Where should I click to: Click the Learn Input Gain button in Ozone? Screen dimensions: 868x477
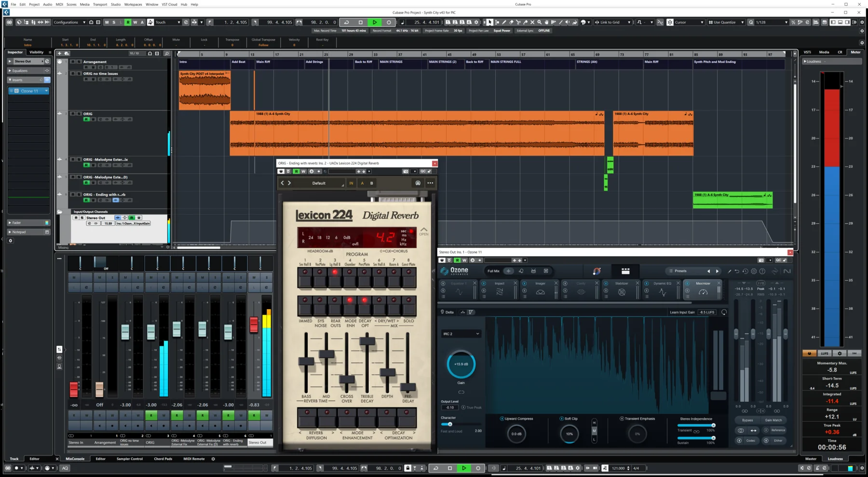[682, 312]
